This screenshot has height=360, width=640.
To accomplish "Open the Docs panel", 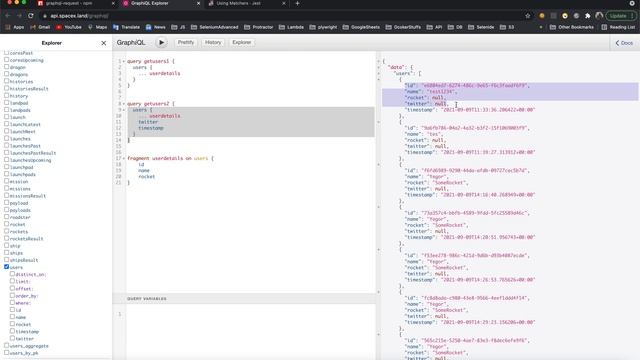I will (624, 43).
